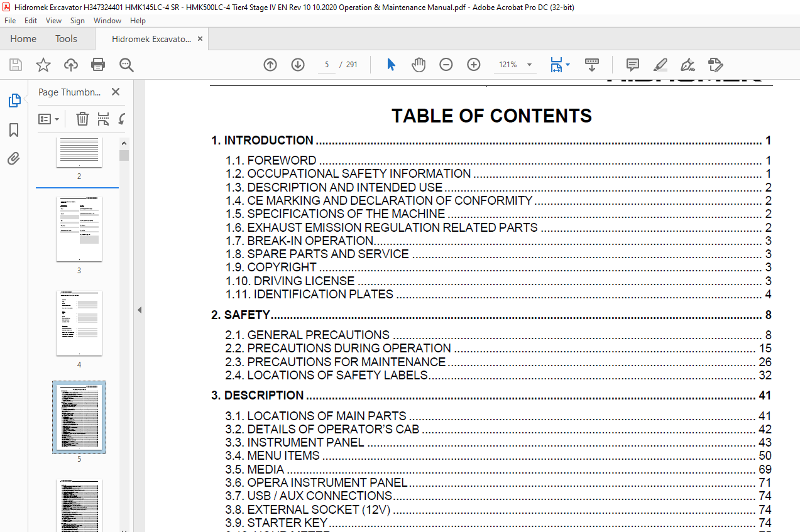800x532 pixels.
Task: Click the keyboard read mode icon
Action: point(592,65)
